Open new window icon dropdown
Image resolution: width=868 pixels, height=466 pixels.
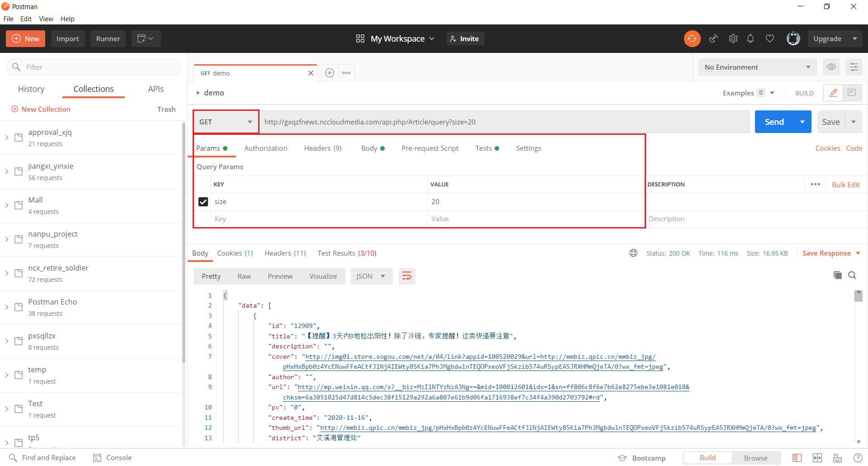point(146,39)
